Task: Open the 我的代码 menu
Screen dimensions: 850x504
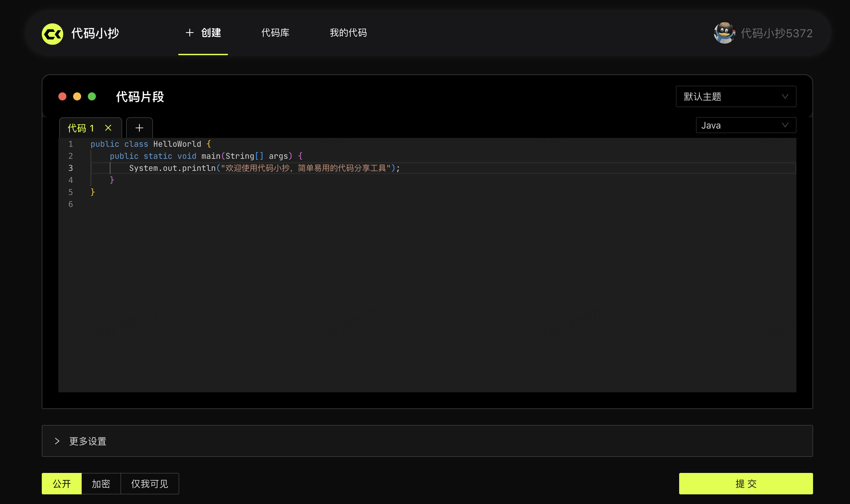Action: tap(348, 33)
